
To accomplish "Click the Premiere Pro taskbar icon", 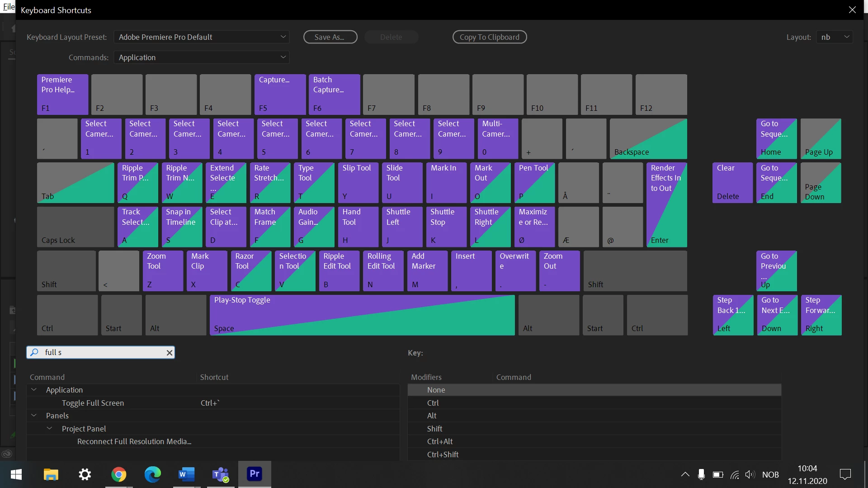I will click(x=255, y=474).
